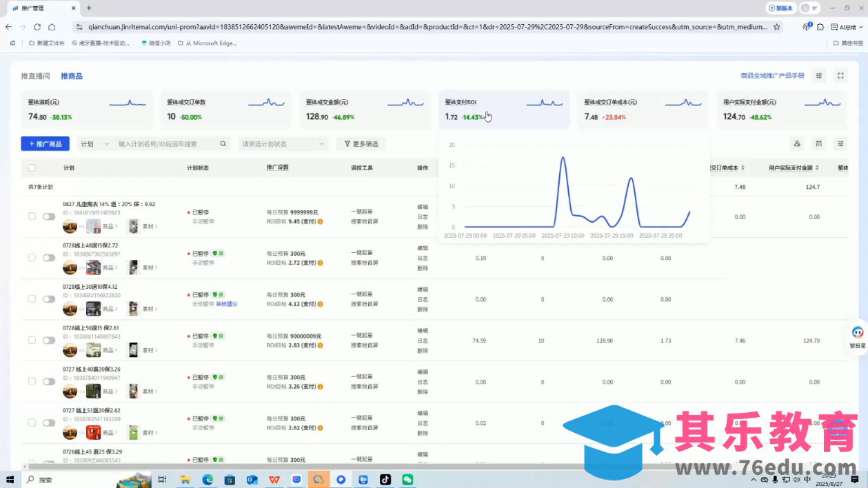Expand 商品 for plan 0728线上48退15保2.72

(x=110, y=267)
